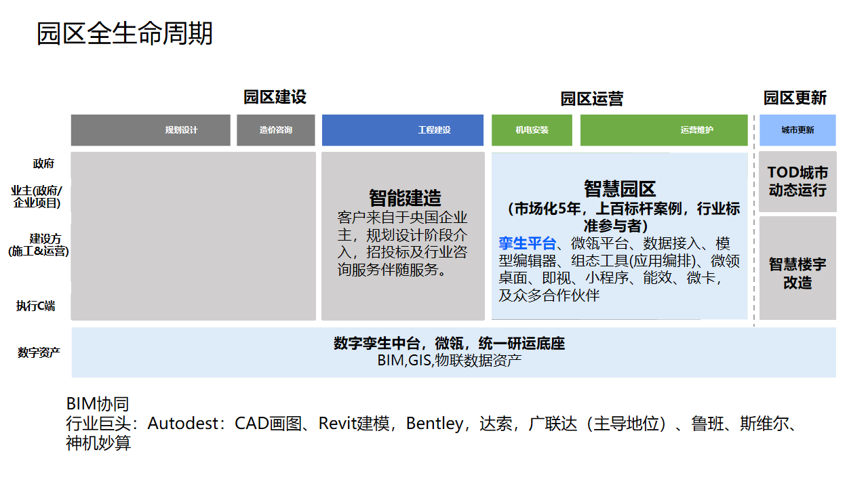Click the blue 孪生平台 text
The height and width of the screenshot is (488, 868).
(528, 243)
